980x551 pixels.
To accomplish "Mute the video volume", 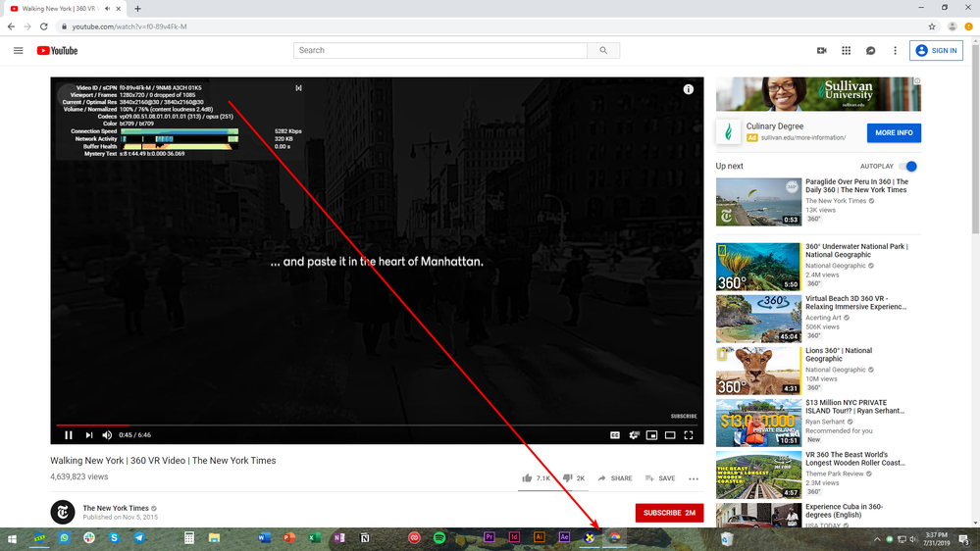I will click(x=107, y=434).
